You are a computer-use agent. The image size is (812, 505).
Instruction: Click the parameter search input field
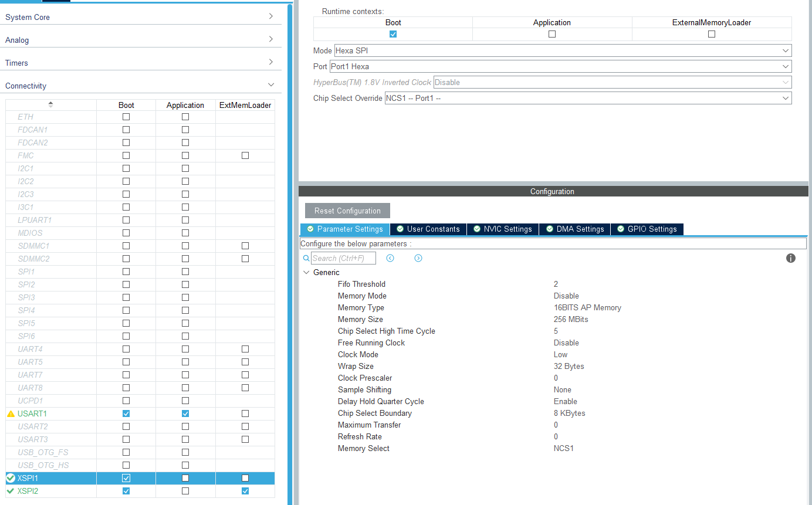pos(343,258)
